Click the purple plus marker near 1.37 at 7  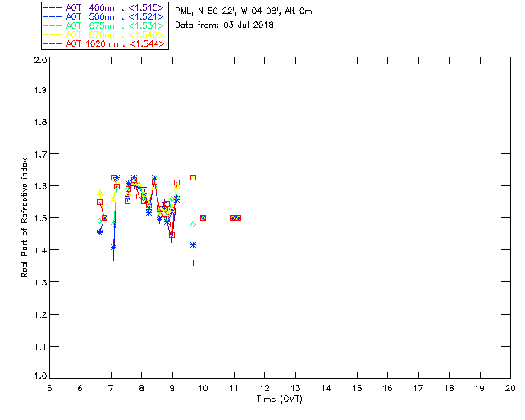coord(114,258)
